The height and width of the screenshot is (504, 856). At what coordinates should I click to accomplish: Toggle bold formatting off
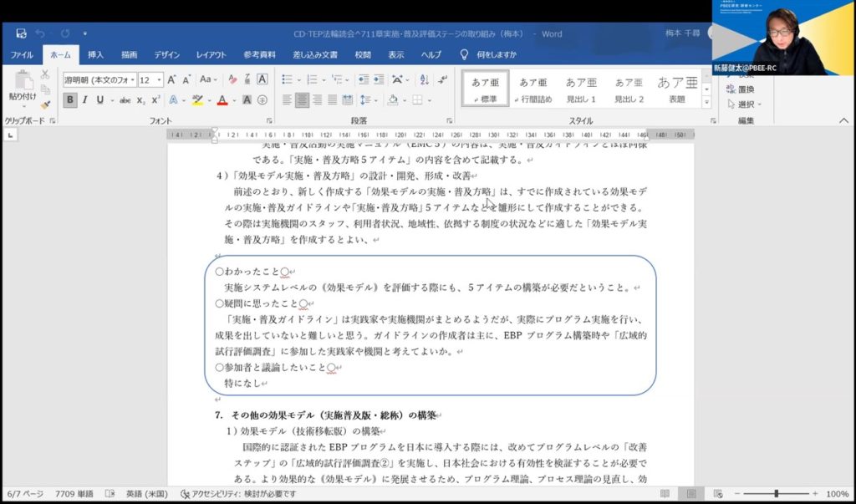(70, 100)
